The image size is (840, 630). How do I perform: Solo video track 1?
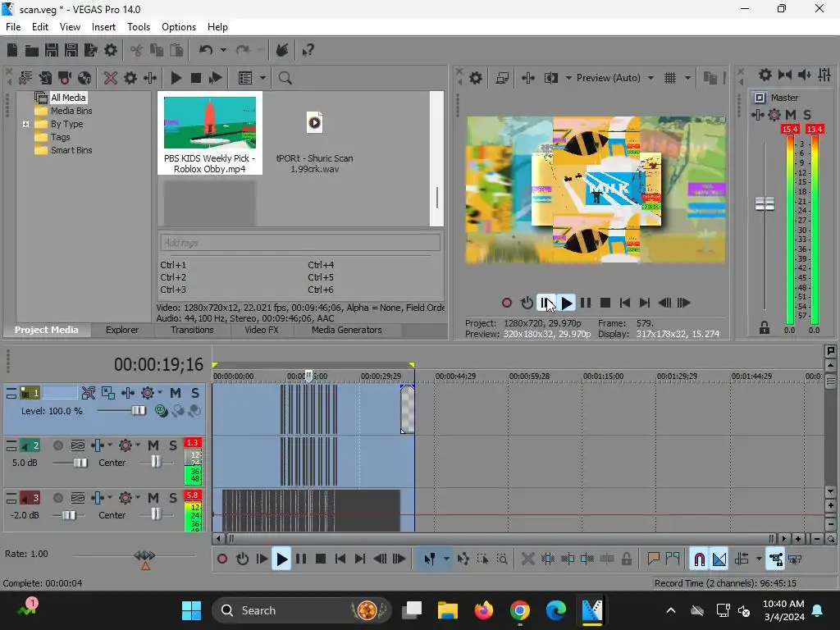[195, 393]
